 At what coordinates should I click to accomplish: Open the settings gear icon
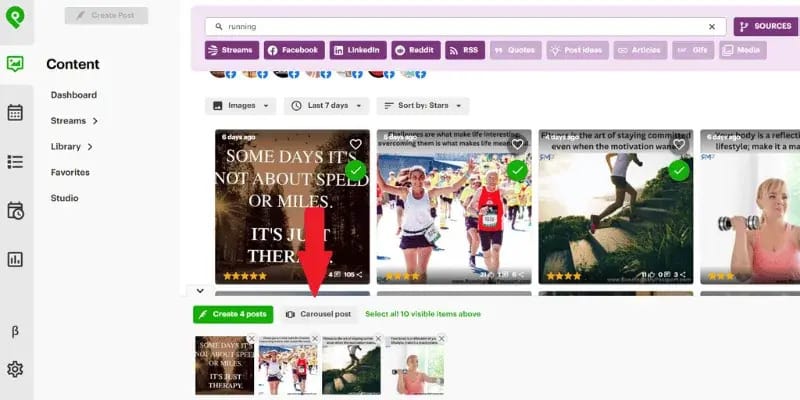(15, 369)
